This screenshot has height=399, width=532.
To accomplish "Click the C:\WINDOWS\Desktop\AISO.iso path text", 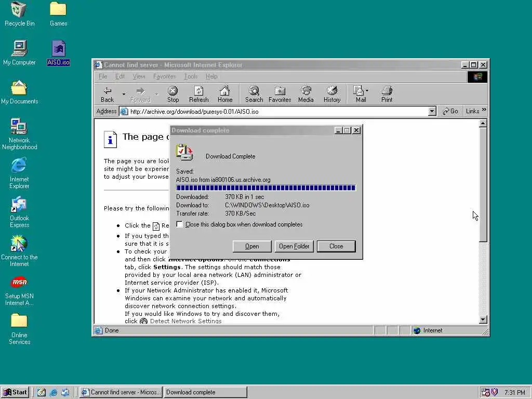I will click(267, 205).
